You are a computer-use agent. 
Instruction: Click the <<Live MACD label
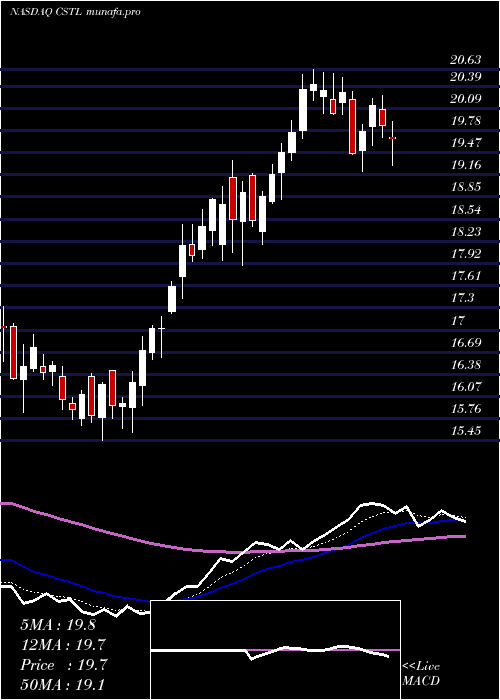421,674
